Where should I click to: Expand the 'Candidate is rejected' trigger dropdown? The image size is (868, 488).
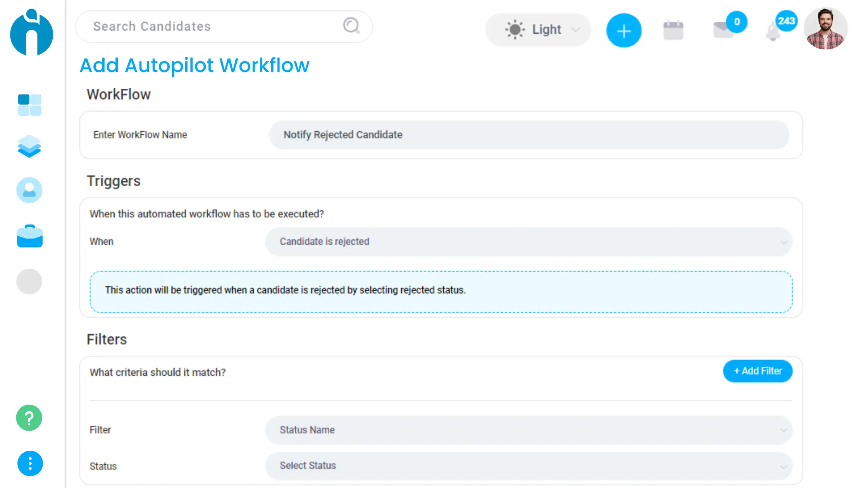tap(529, 242)
